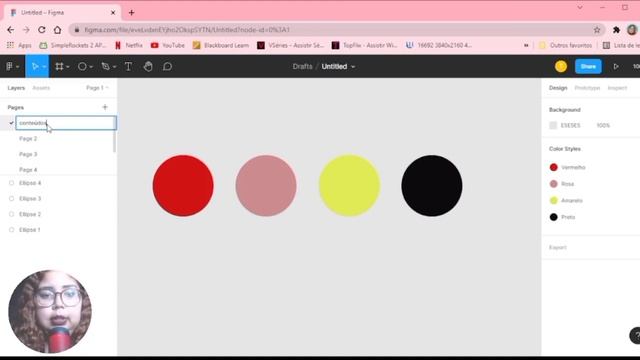Open the Blackboard Learn bookmark
The width and height of the screenshot is (640, 360).
click(221, 45)
